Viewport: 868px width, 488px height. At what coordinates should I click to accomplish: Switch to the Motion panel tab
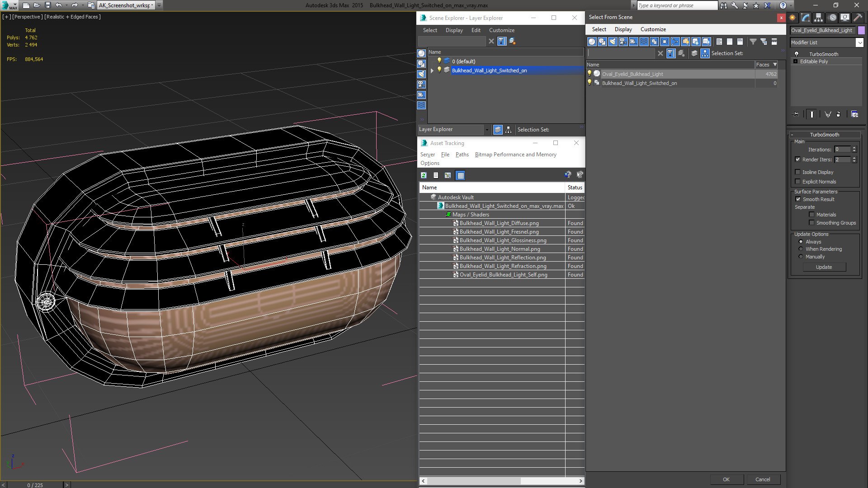pyautogui.click(x=832, y=18)
